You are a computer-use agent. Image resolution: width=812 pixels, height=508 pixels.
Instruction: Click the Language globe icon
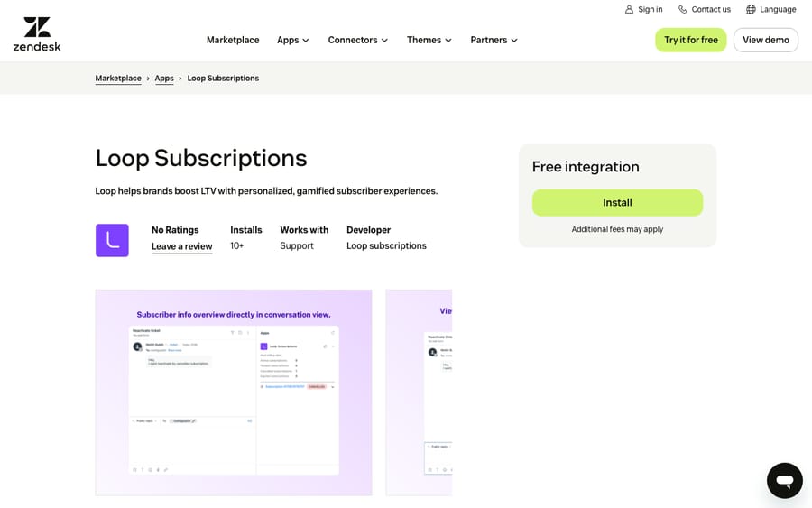coord(751,9)
